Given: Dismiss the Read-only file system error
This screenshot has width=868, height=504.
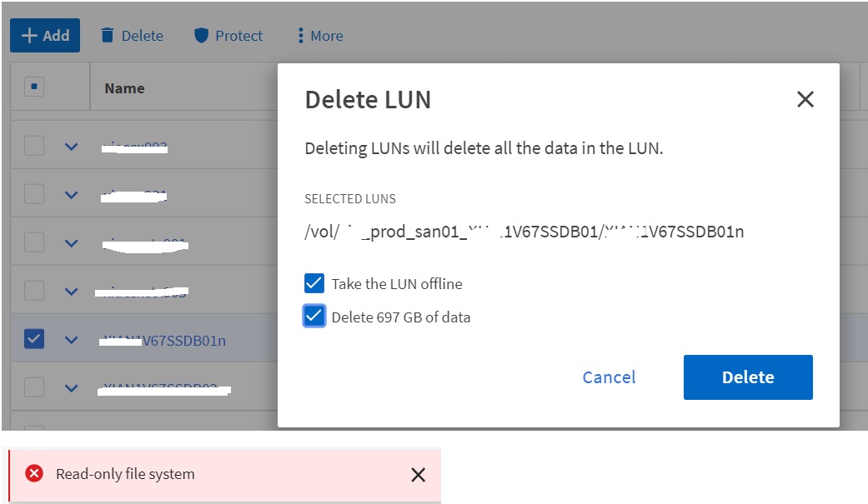Looking at the screenshot, I should point(418,475).
